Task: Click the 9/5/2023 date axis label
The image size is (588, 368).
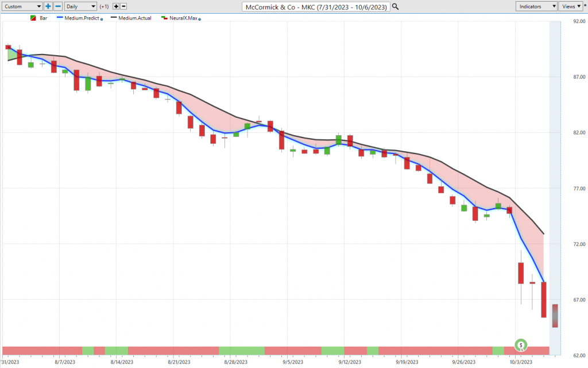Action: pyautogui.click(x=293, y=362)
